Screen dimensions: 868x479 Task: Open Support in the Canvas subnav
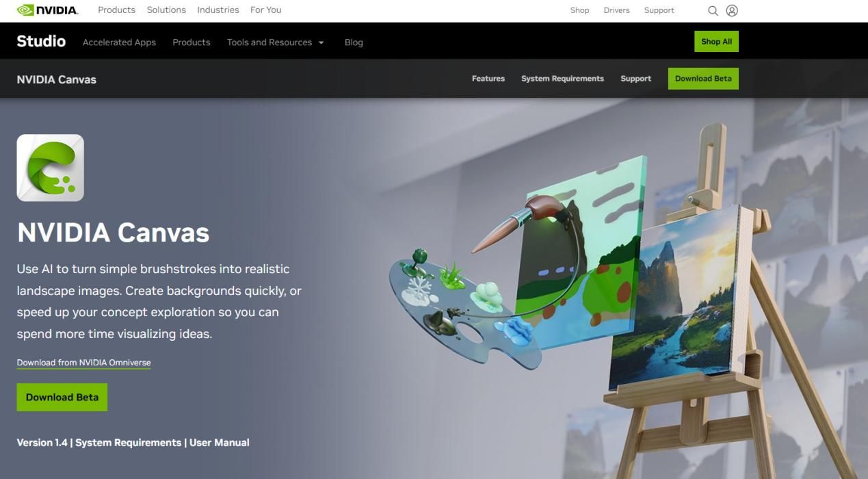(635, 79)
